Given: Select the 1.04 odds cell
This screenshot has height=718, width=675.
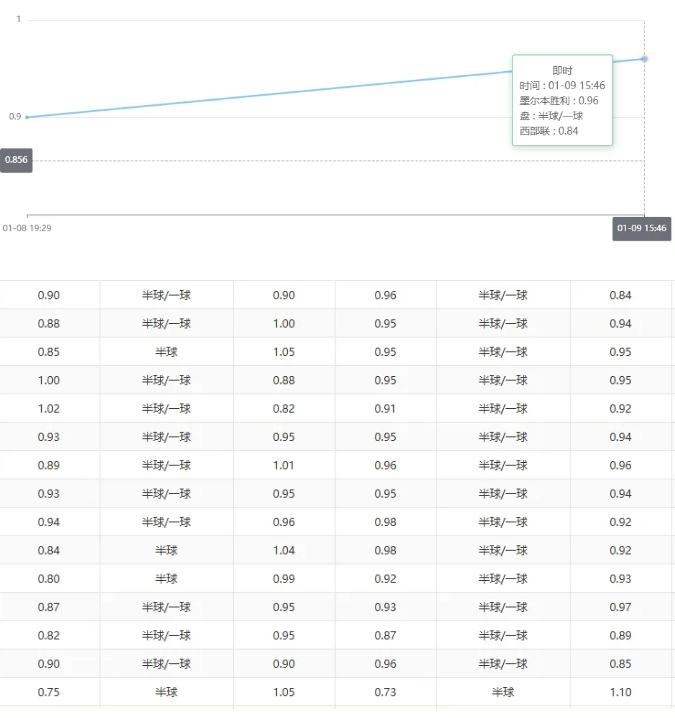Looking at the screenshot, I should [x=284, y=550].
